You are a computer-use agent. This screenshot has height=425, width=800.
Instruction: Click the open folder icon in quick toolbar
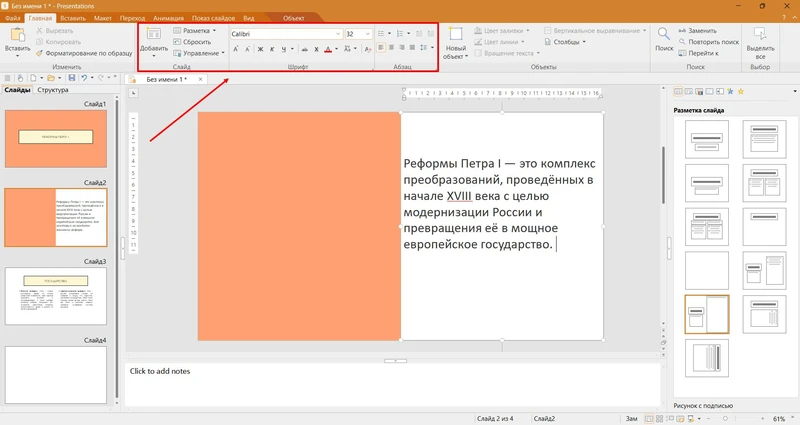click(x=51, y=78)
